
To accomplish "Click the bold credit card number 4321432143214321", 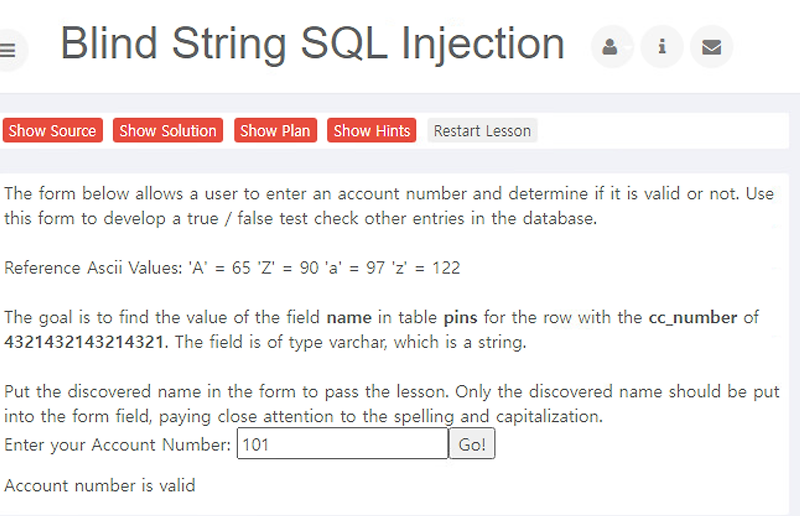I will pos(84,341).
